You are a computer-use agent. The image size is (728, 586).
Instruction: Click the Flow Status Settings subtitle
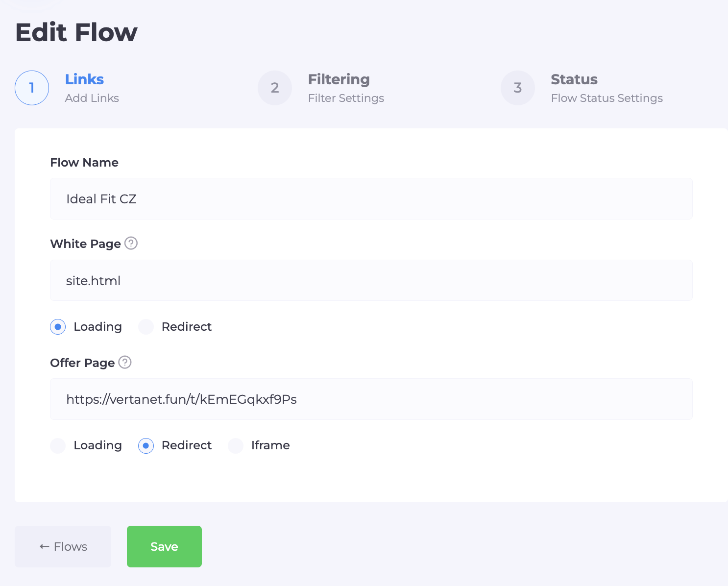pyautogui.click(x=607, y=98)
